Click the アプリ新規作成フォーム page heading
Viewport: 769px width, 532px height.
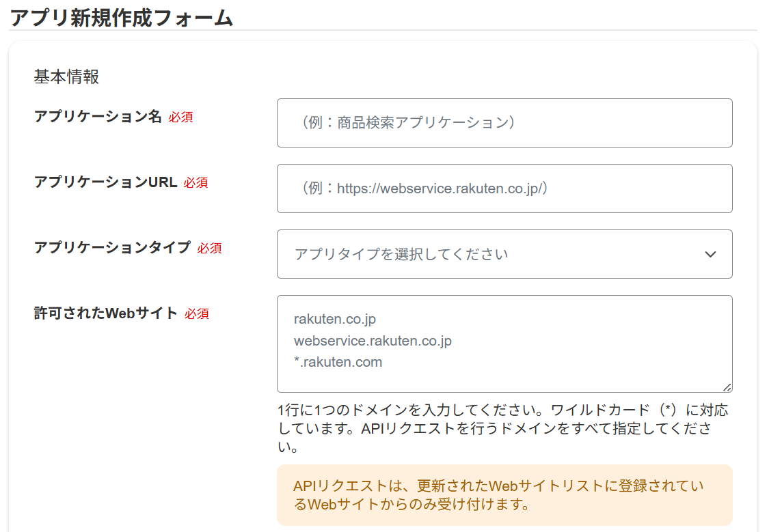122,18
